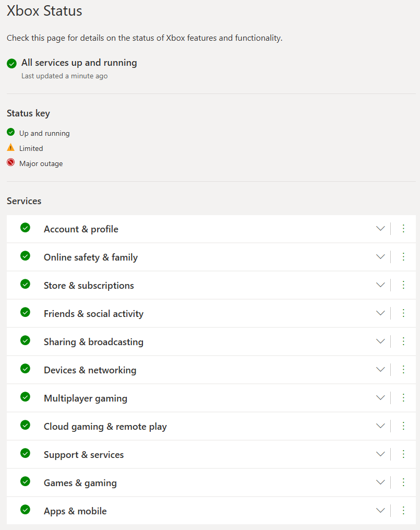Open more options for Multiplayer gaming
Viewport: 420px width, 530px height.
(403, 398)
